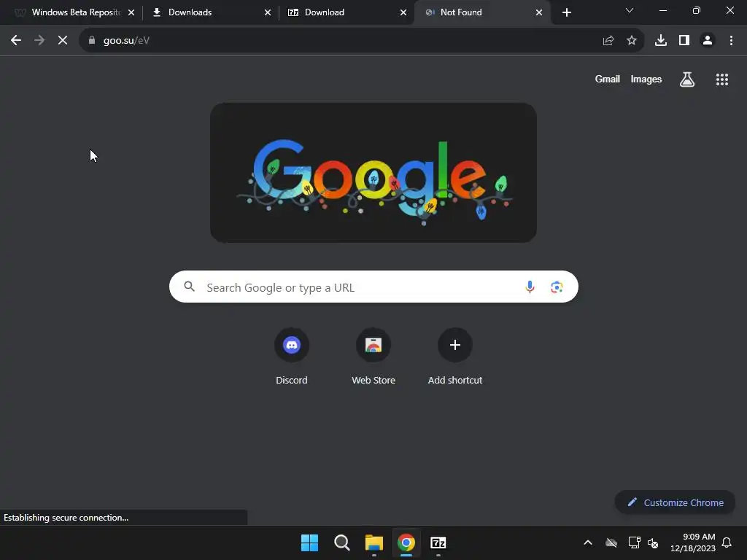This screenshot has width=747, height=560.
Task: Click the forward navigation arrow
Action: [x=39, y=41]
